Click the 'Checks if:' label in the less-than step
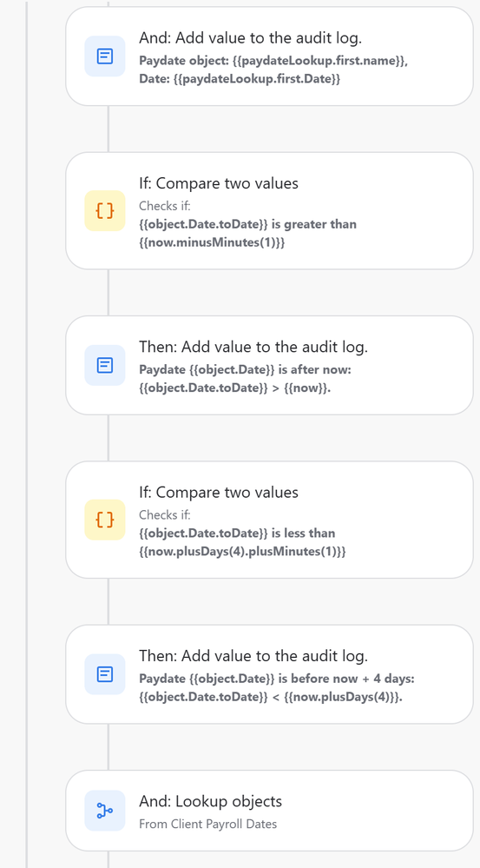 pos(164,515)
